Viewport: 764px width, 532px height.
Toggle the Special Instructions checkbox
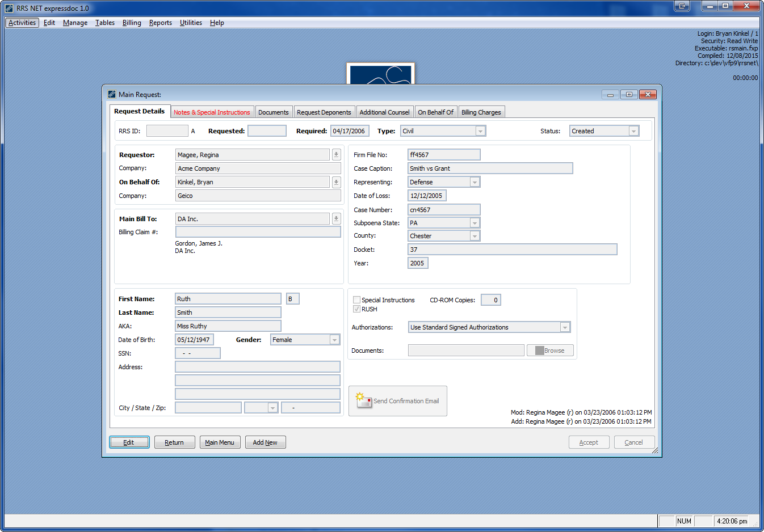coord(356,300)
